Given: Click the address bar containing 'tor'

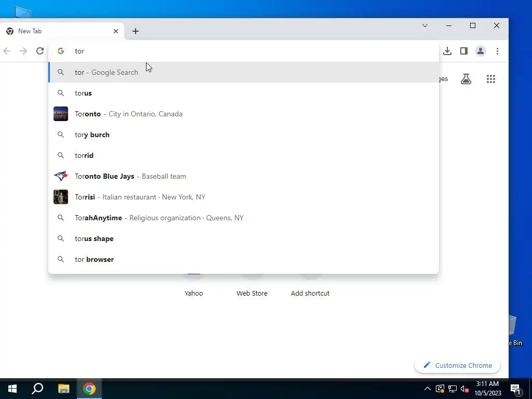Looking at the screenshot, I should click(x=244, y=51).
